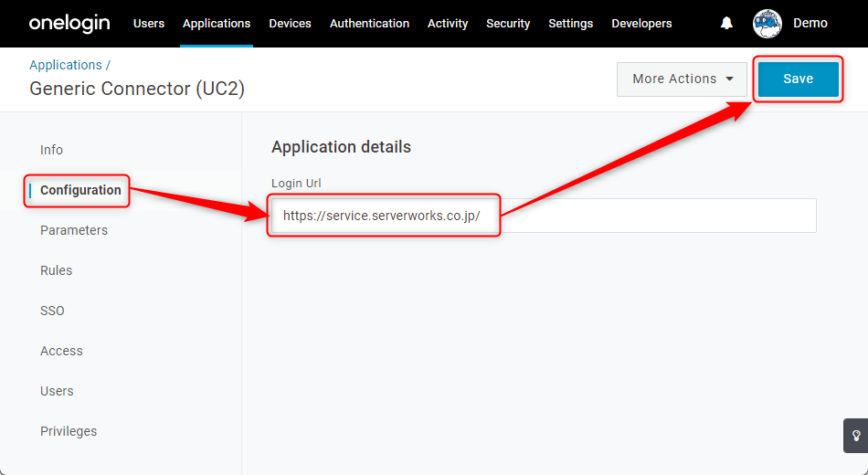The width and height of the screenshot is (868, 475).
Task: Click the Demo user avatar image
Action: [767, 23]
